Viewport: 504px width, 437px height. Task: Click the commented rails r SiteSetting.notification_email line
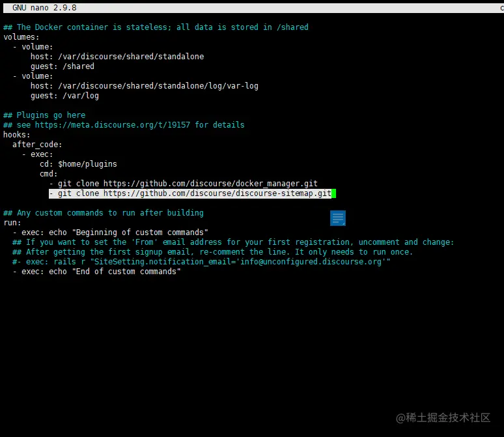coord(201,262)
